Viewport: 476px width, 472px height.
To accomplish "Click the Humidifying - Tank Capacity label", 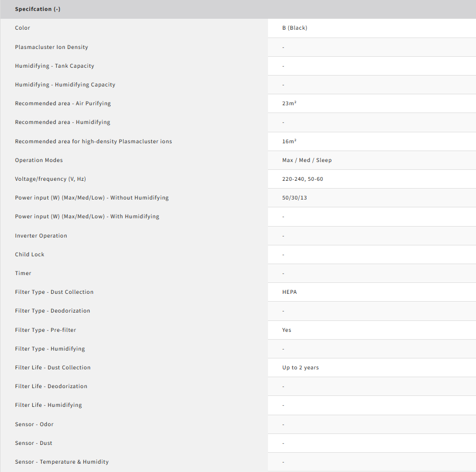I will pos(54,66).
